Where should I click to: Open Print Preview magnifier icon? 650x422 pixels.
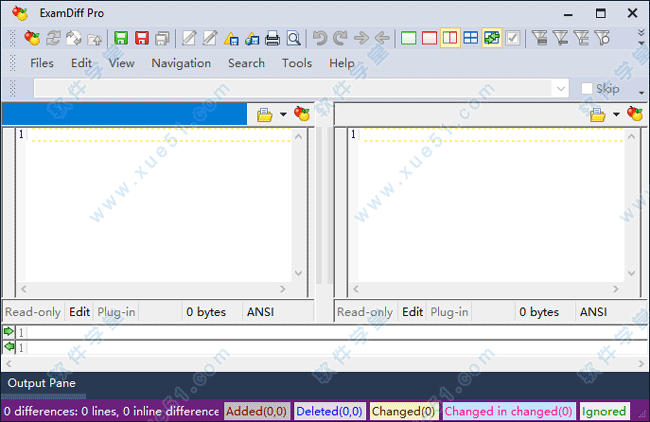pos(293,38)
